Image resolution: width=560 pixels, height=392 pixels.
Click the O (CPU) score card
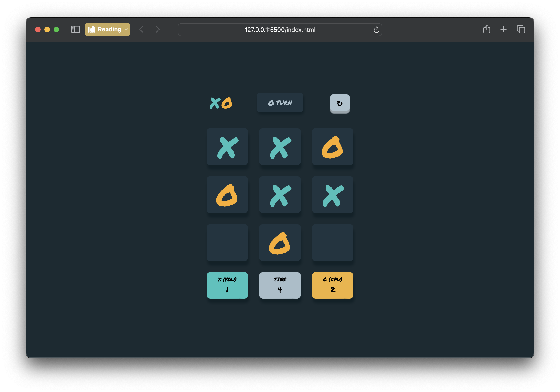[332, 285]
